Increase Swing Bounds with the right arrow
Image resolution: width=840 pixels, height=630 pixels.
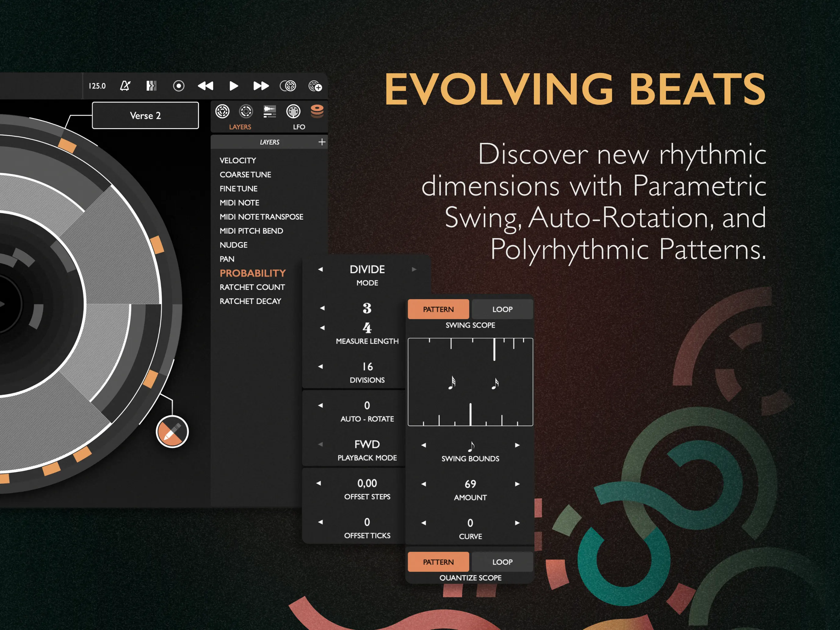(517, 446)
